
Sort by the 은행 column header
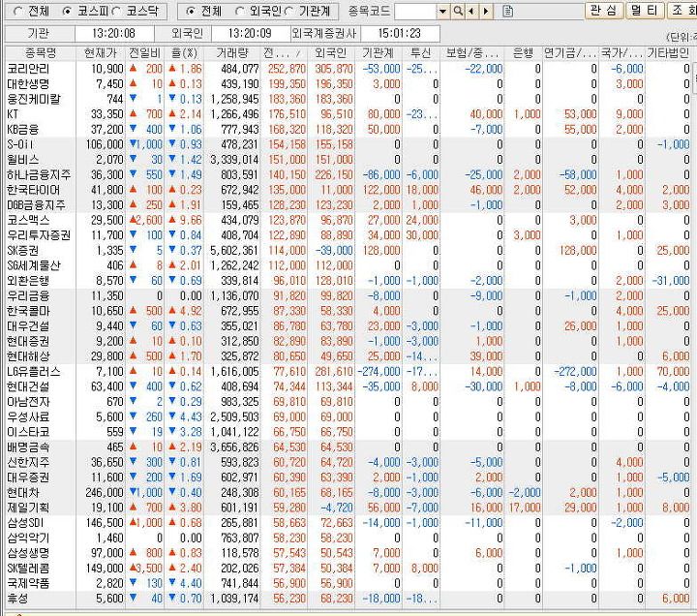coord(523,53)
